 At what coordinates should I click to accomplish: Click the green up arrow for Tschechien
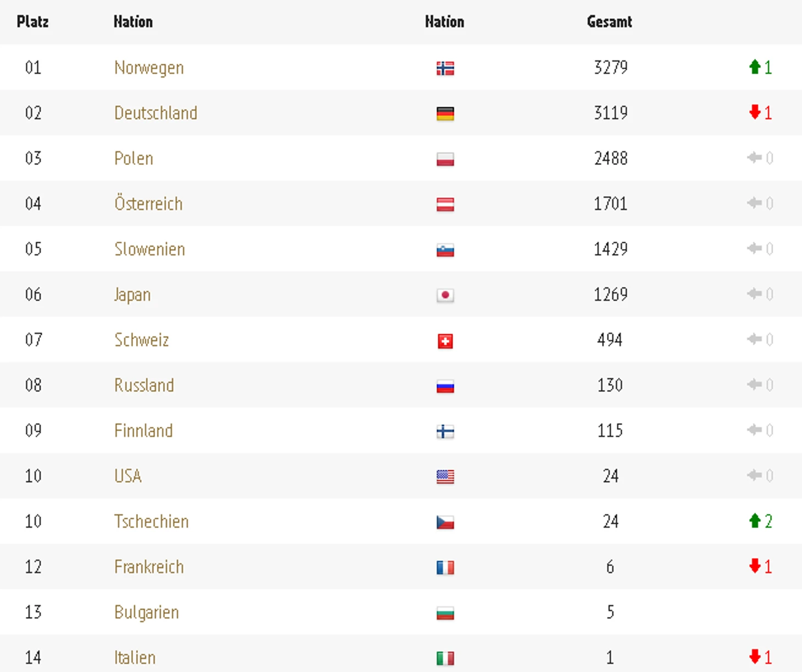pyautogui.click(x=755, y=520)
